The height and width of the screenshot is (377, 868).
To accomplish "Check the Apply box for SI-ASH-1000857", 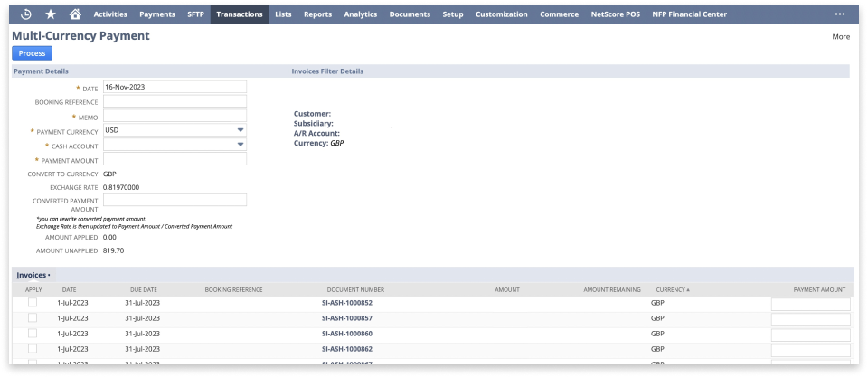I will coord(33,317).
